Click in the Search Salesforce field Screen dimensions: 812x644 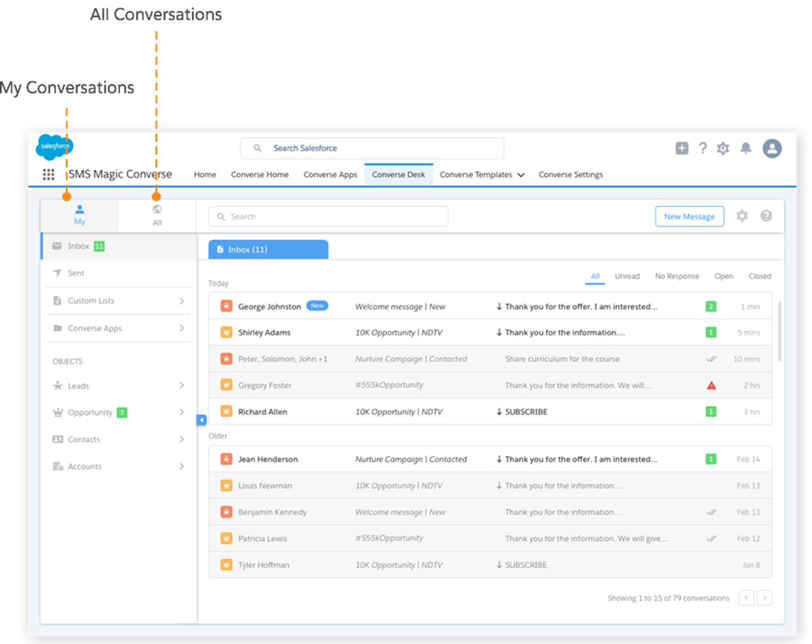point(372,148)
